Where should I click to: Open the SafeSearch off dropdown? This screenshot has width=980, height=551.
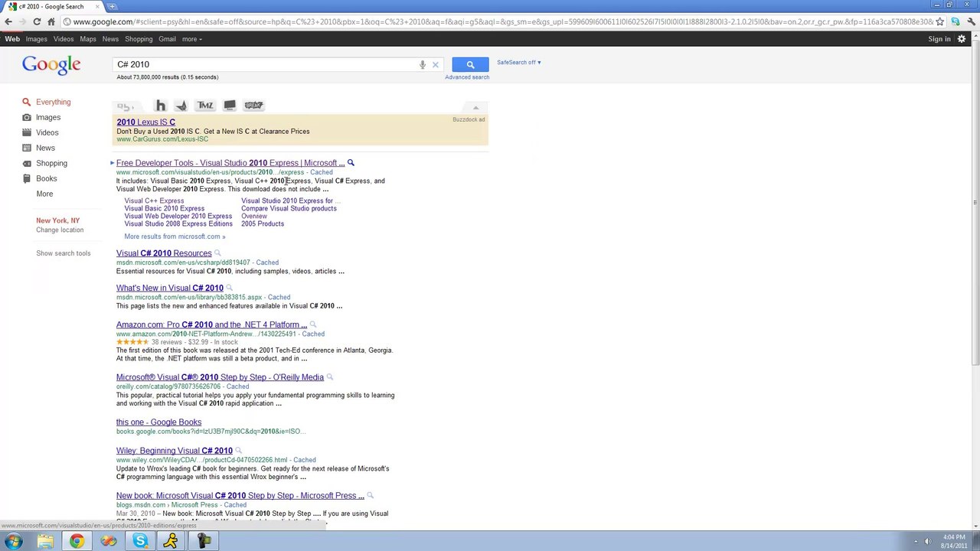coord(519,62)
